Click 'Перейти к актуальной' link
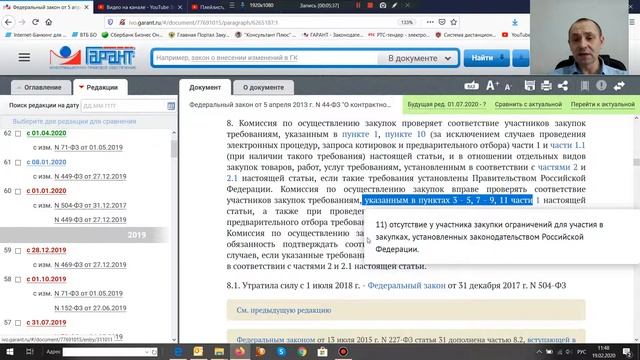 602,104
